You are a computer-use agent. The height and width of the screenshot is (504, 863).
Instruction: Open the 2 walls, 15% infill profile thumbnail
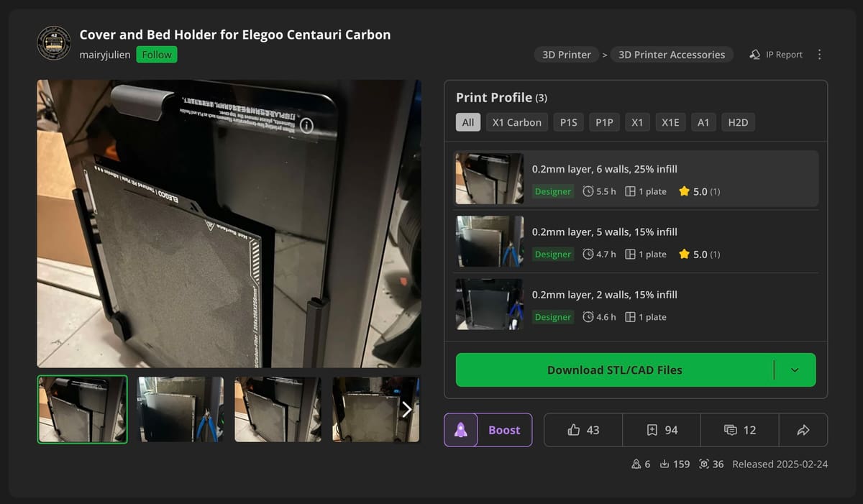click(x=490, y=304)
